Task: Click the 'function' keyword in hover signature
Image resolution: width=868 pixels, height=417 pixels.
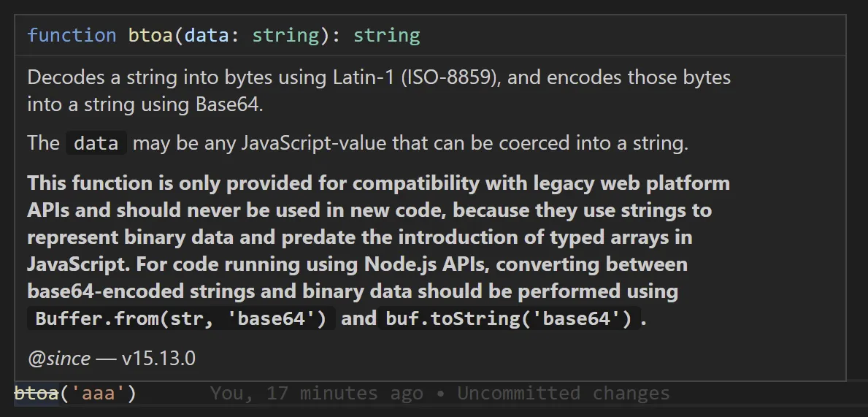Action: [x=72, y=35]
